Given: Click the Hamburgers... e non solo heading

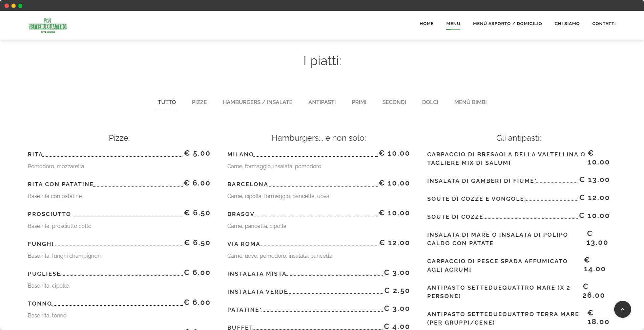Looking at the screenshot, I should (x=318, y=138).
